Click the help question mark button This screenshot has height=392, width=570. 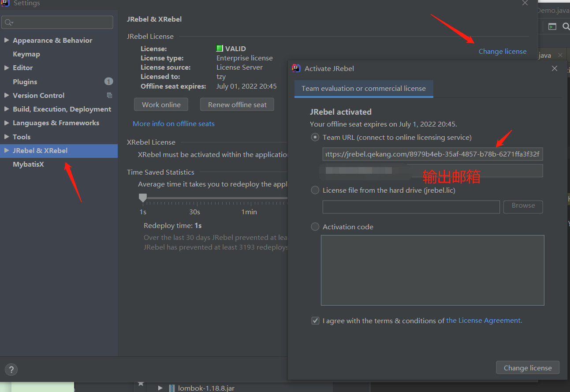click(x=11, y=370)
